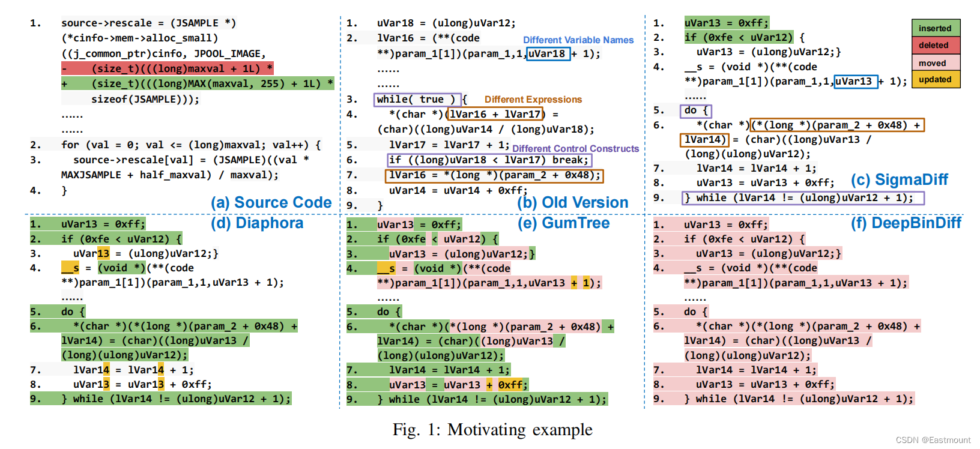Click the "do {" line in Diaphora panel
This screenshot has width=980, height=449.
pyautogui.click(x=73, y=312)
